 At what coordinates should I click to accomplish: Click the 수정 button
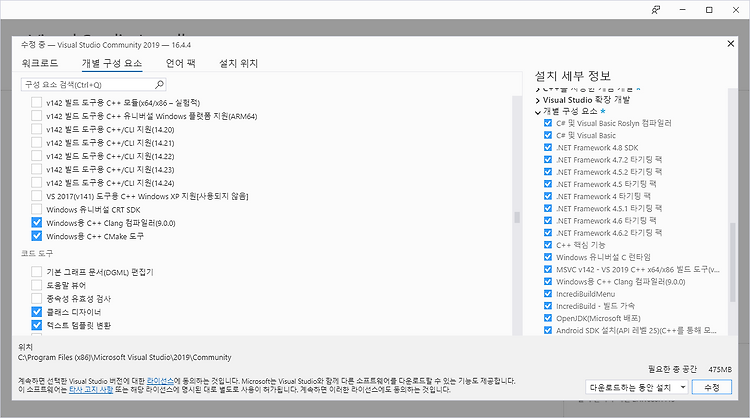coord(712,387)
